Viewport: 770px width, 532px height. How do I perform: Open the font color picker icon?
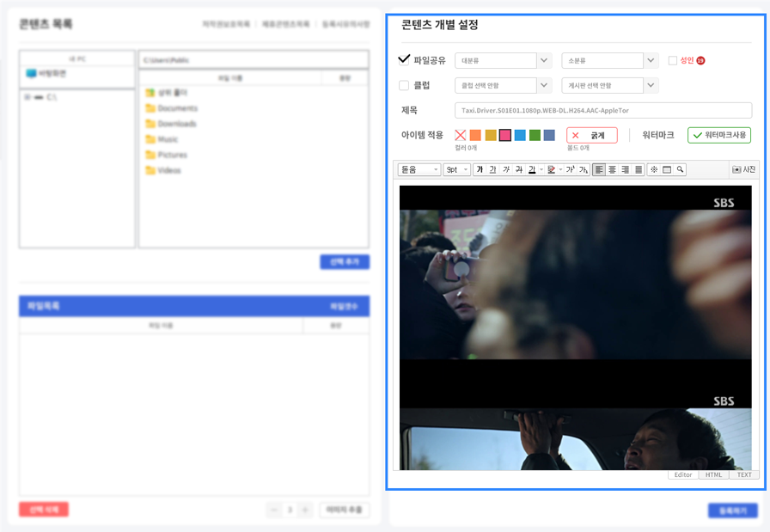coord(533,169)
